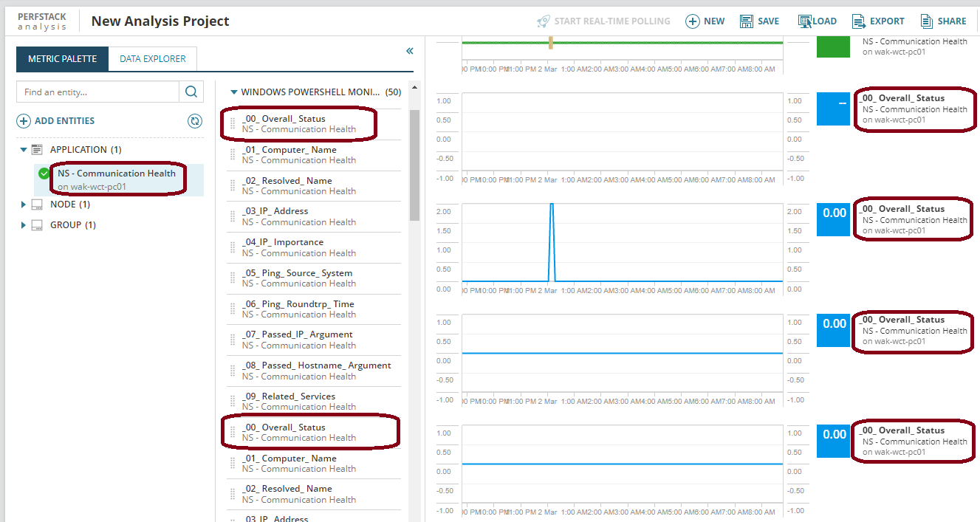This screenshot has width=980, height=522.
Task: Click the New plus icon
Action: [x=692, y=21]
